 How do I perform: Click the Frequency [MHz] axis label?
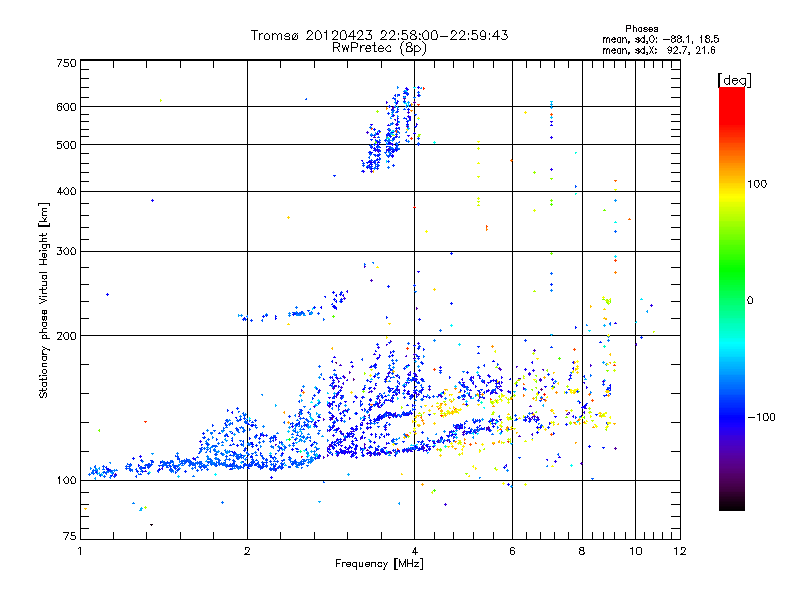click(379, 564)
